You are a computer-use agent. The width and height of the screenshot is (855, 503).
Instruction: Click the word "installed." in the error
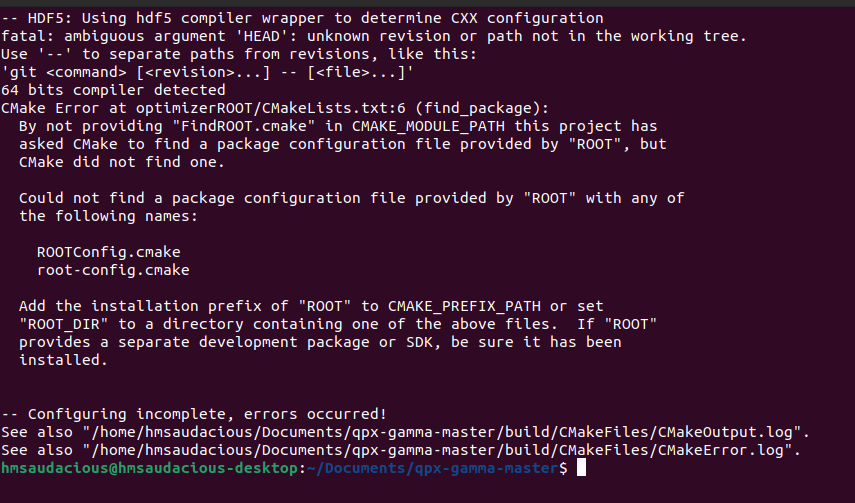pos(63,360)
